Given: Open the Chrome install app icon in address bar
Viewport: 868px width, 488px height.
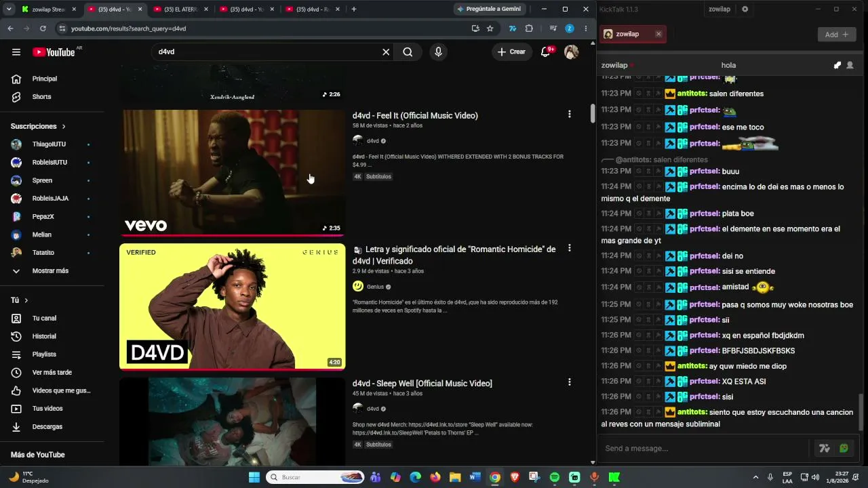Looking at the screenshot, I should (x=475, y=28).
